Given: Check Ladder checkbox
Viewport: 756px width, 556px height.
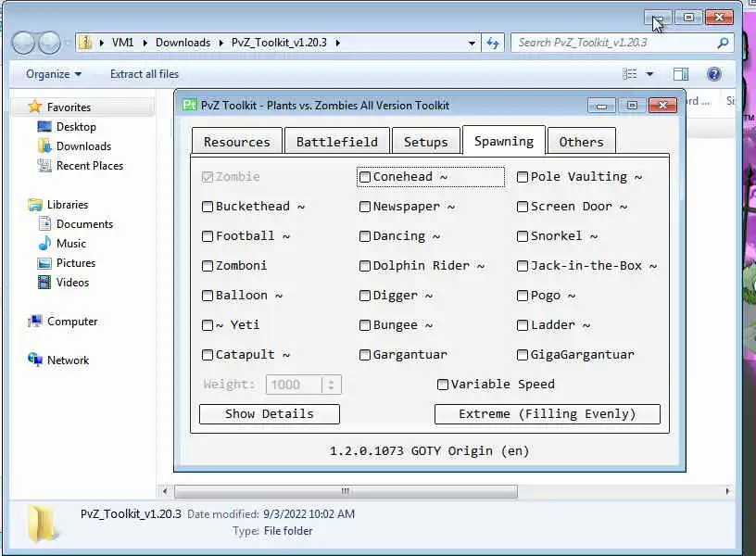Looking at the screenshot, I should click(x=523, y=325).
